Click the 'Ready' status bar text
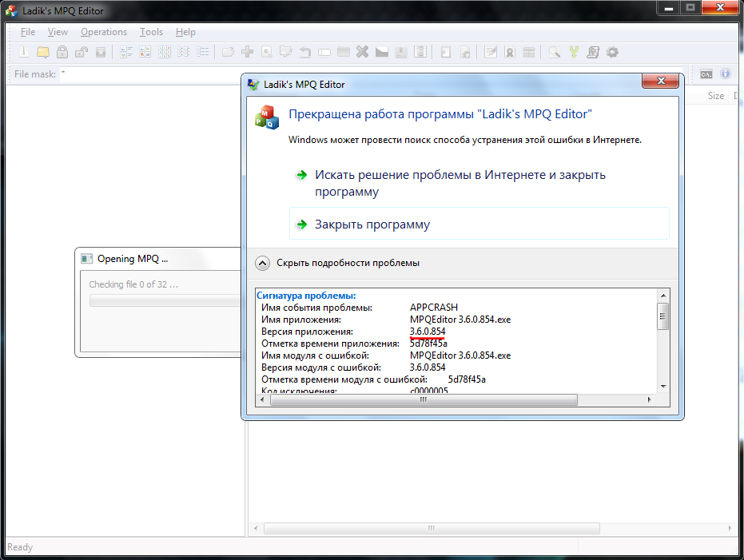744x560 pixels. coord(20,546)
